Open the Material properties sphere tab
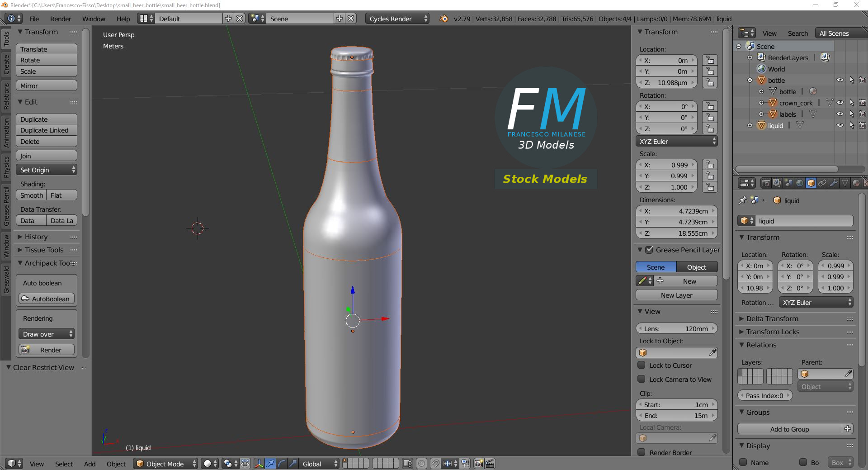Image resolution: width=868 pixels, height=470 pixels. coord(856,183)
